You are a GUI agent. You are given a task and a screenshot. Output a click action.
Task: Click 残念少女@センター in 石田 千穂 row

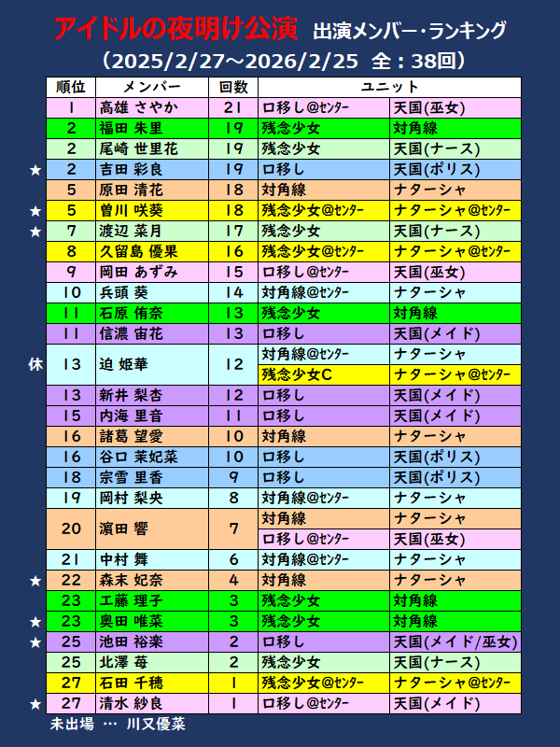324,683
